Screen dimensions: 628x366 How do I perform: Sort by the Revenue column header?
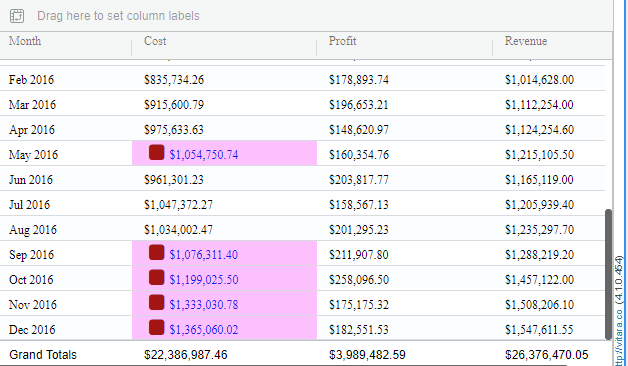(x=526, y=41)
